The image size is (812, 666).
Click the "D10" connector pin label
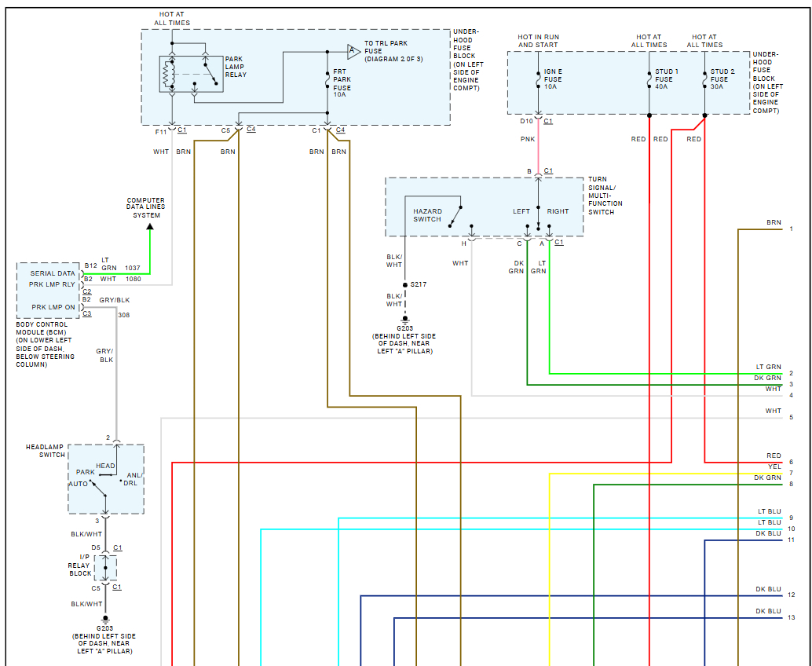coord(526,121)
